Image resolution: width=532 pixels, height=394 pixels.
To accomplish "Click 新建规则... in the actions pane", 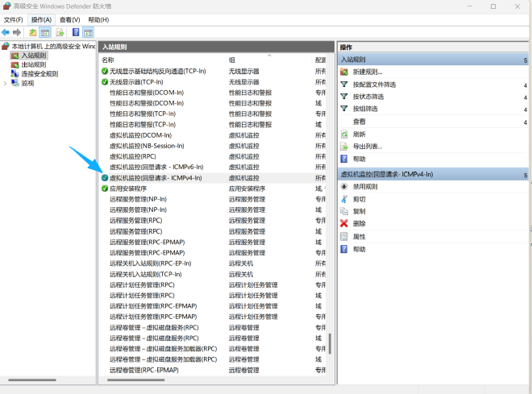I will [368, 72].
